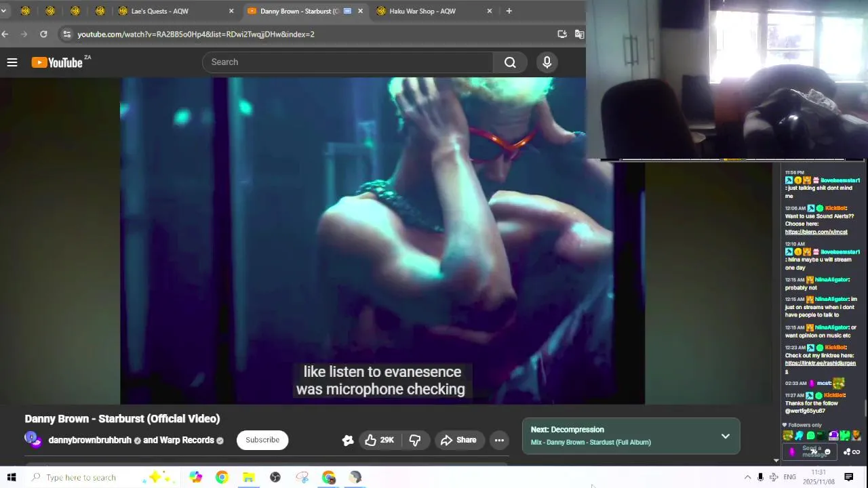Open dannybrownbruhbruh channel name link
The image size is (868, 488).
coord(90,440)
